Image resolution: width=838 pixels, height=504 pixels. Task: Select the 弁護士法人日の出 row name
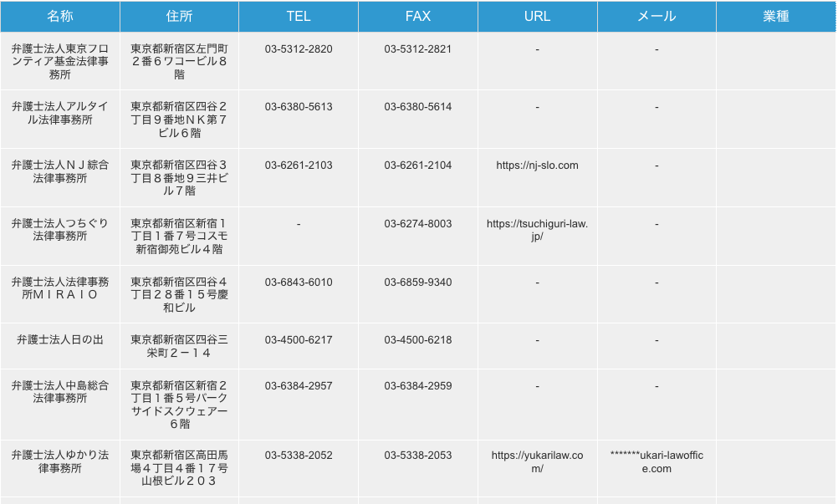[x=60, y=340]
